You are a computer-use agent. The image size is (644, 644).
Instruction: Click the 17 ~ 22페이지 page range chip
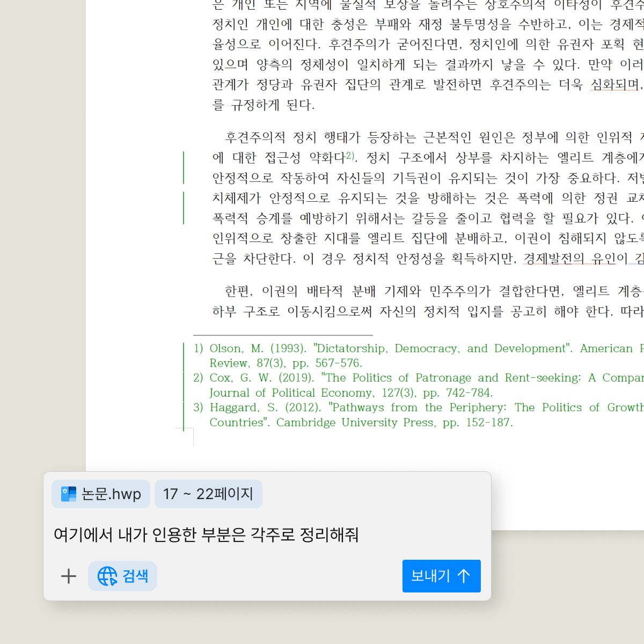[208, 494]
